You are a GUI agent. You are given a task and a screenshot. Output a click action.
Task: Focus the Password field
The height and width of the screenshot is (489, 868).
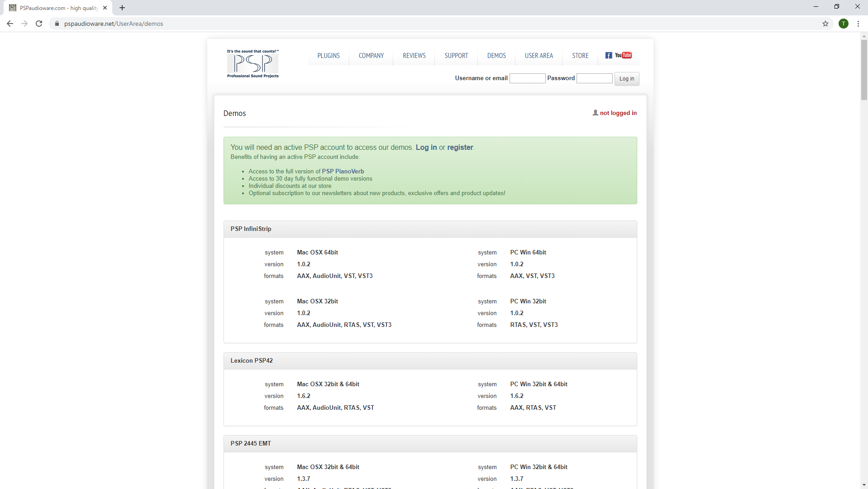coord(594,78)
